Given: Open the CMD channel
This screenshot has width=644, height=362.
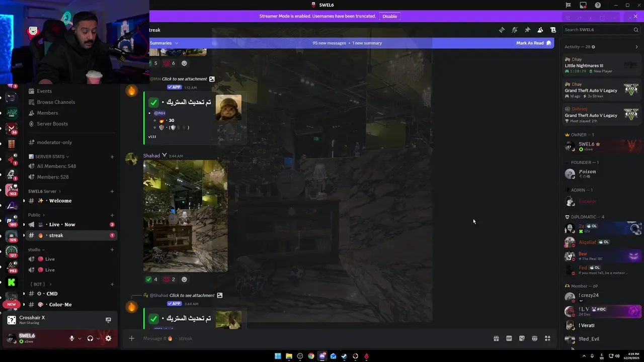Looking at the screenshot, I should (x=52, y=294).
